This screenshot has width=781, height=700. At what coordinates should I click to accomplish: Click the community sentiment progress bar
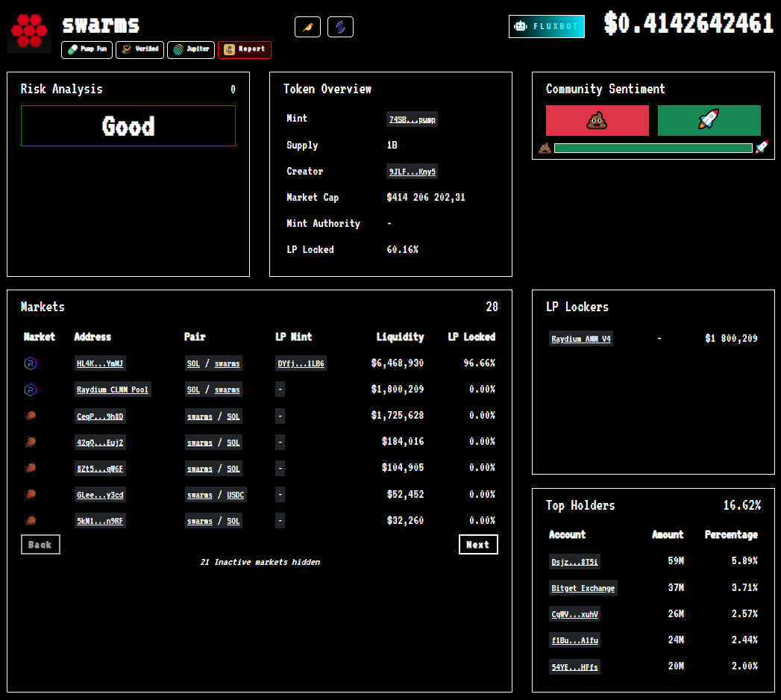click(653, 148)
